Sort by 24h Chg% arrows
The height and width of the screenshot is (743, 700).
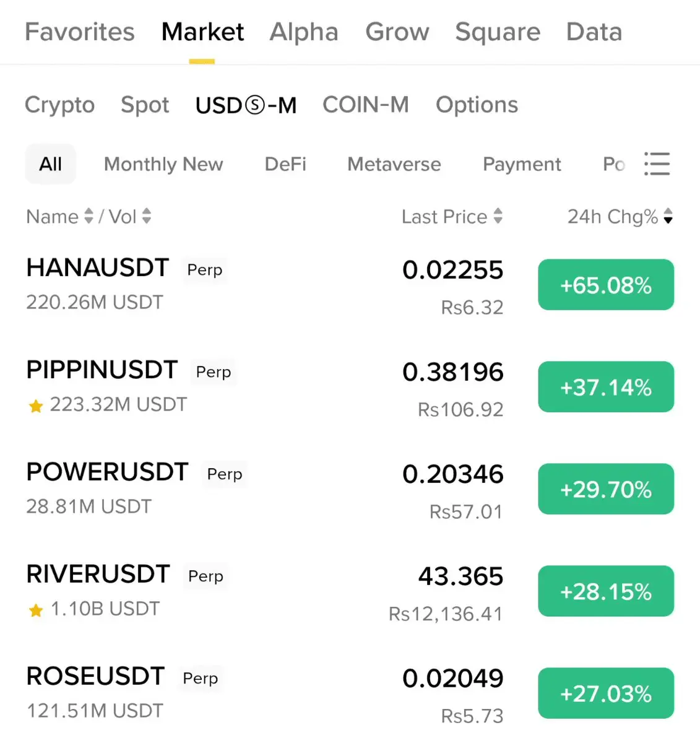(668, 216)
